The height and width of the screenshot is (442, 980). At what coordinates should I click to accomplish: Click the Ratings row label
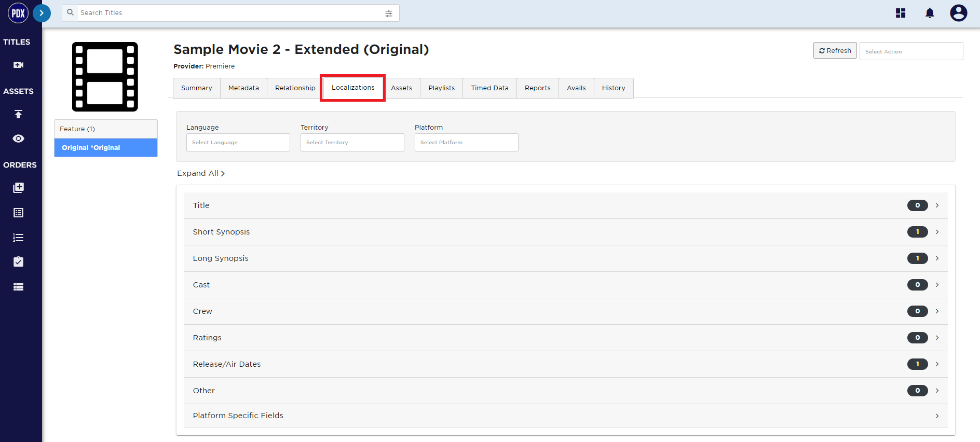click(x=207, y=338)
